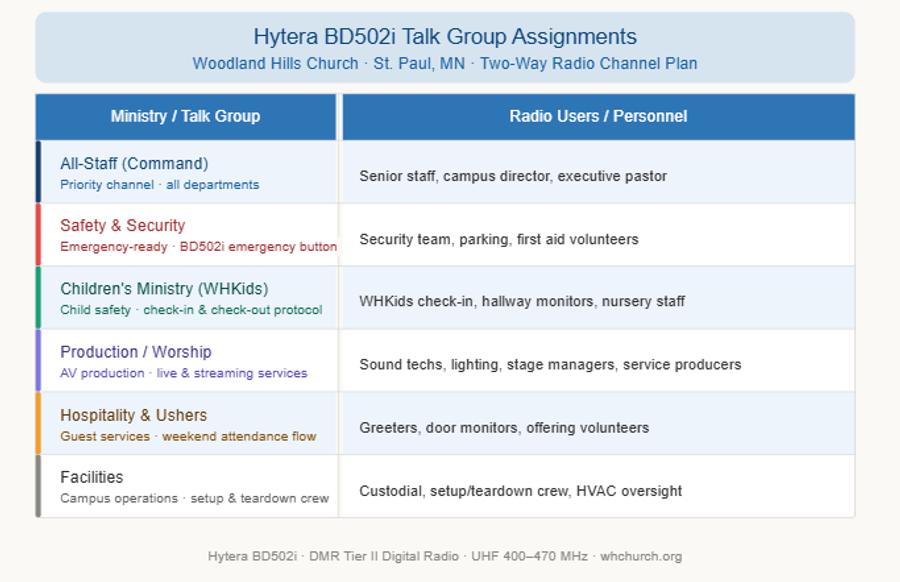This screenshot has height=582, width=900.
Task: Click the green Children's Ministry color stripe
Action: tap(40, 296)
